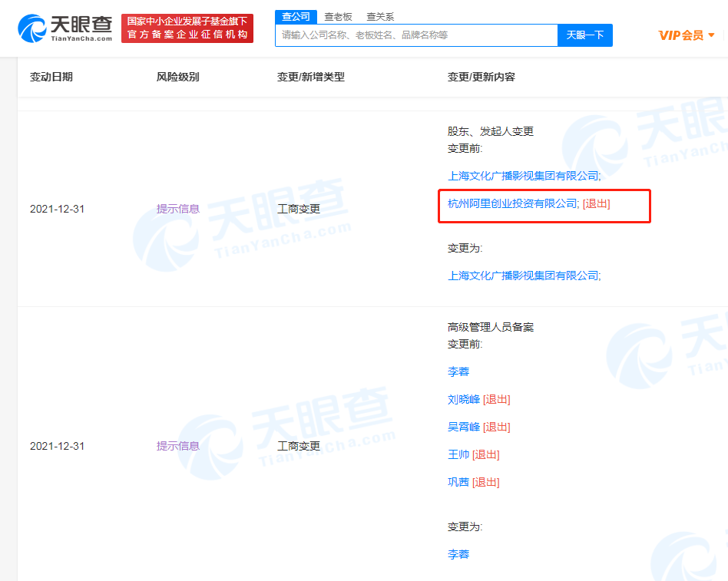Click the [退出] tag next to 吴霄峰
This screenshot has height=581, width=728.
(496, 427)
